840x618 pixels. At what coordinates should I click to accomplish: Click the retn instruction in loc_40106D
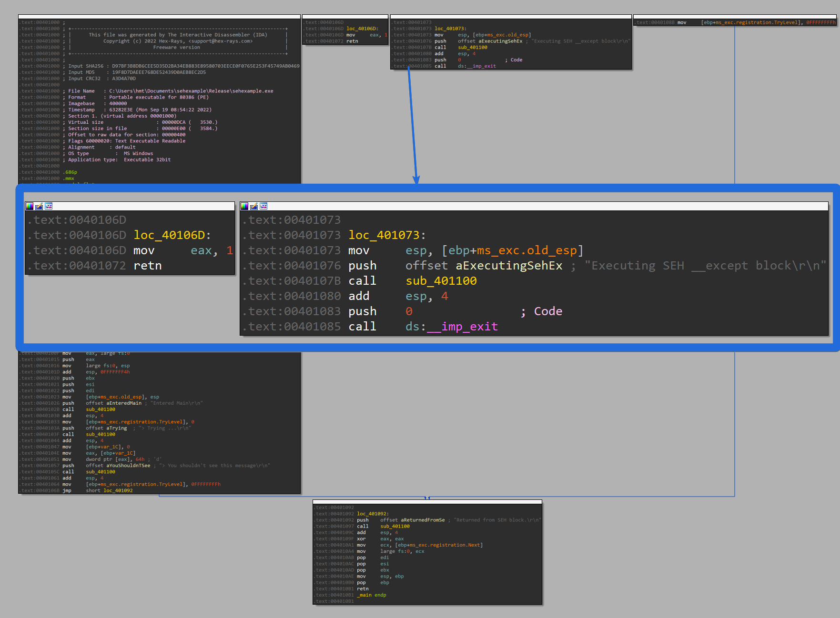pyautogui.click(x=147, y=265)
